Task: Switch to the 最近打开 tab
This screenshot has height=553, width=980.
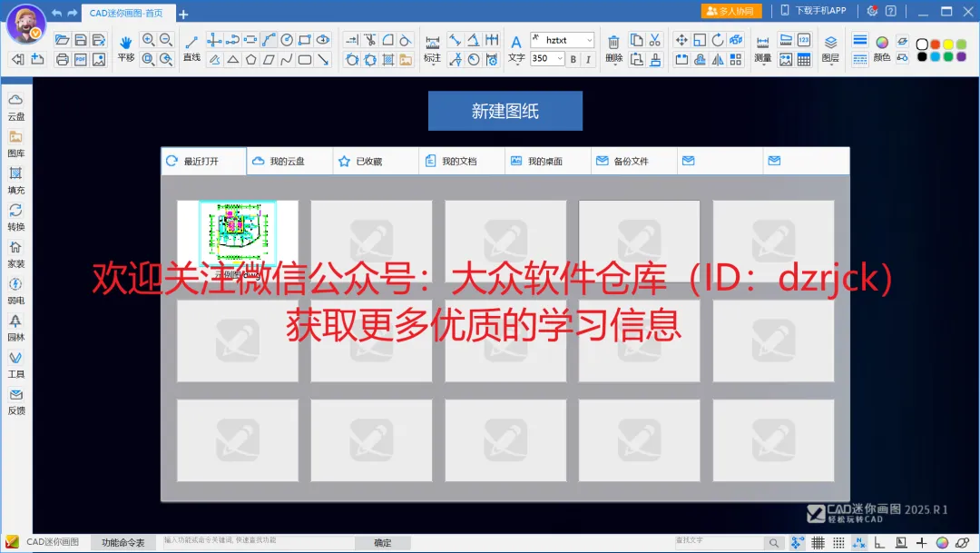Action: point(204,162)
